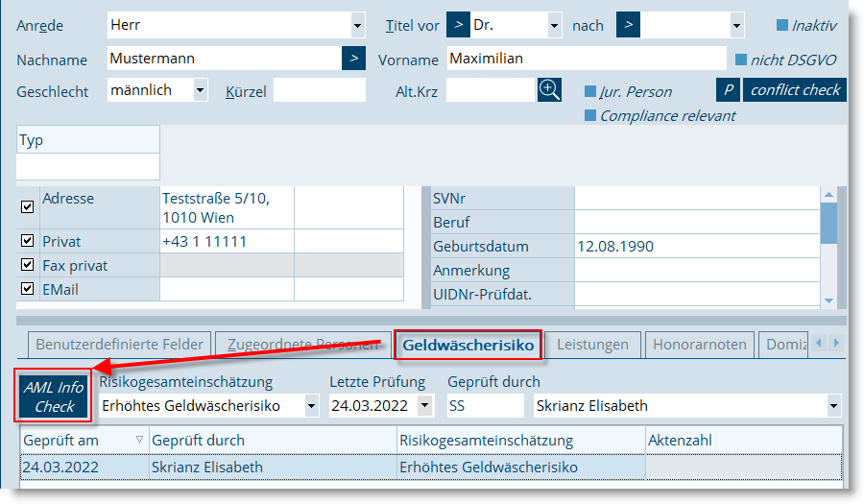Open the Letzte Prüfung date dropdown
This screenshot has width=864, height=504.
tap(425, 406)
